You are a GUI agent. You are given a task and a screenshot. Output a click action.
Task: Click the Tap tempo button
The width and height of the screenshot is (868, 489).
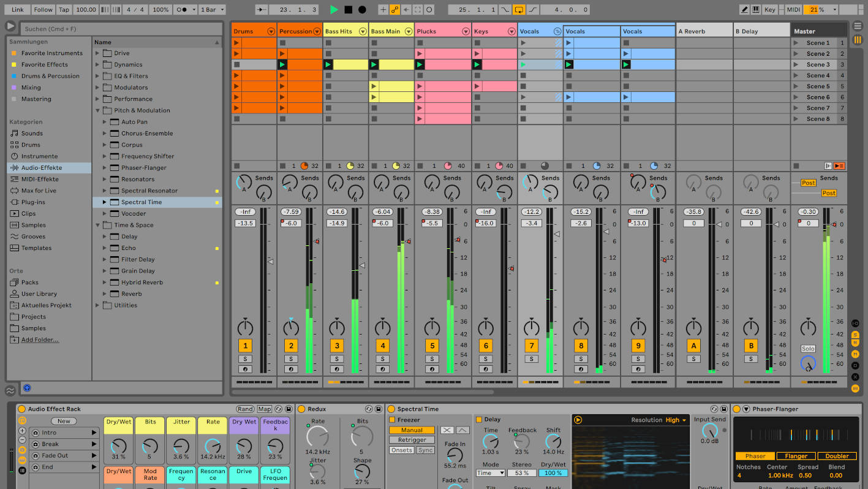coord(64,10)
